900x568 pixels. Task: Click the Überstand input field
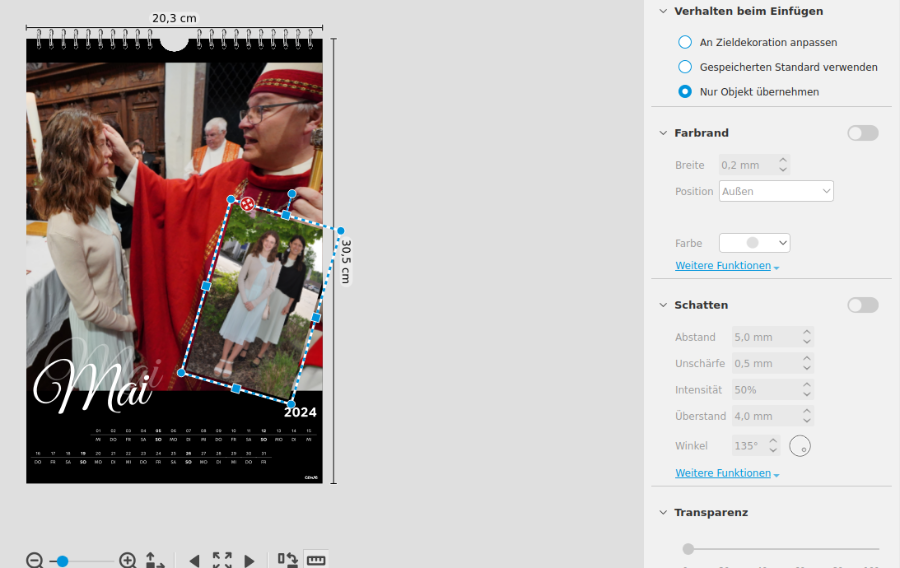(x=766, y=417)
